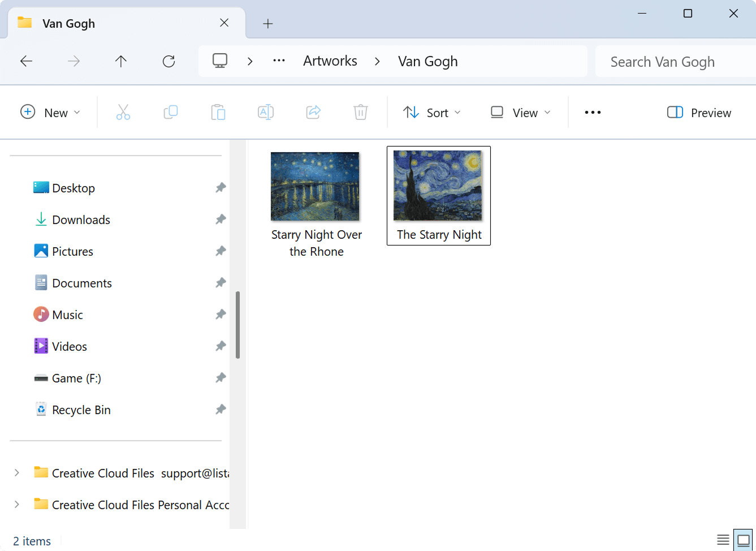Expand the chevron after the monitor icon
This screenshot has height=551, width=756.
pos(250,61)
